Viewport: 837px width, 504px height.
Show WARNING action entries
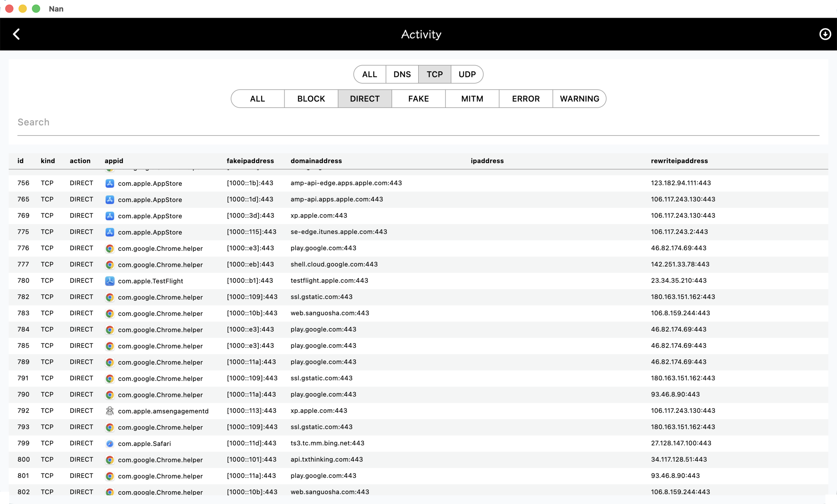click(x=579, y=99)
